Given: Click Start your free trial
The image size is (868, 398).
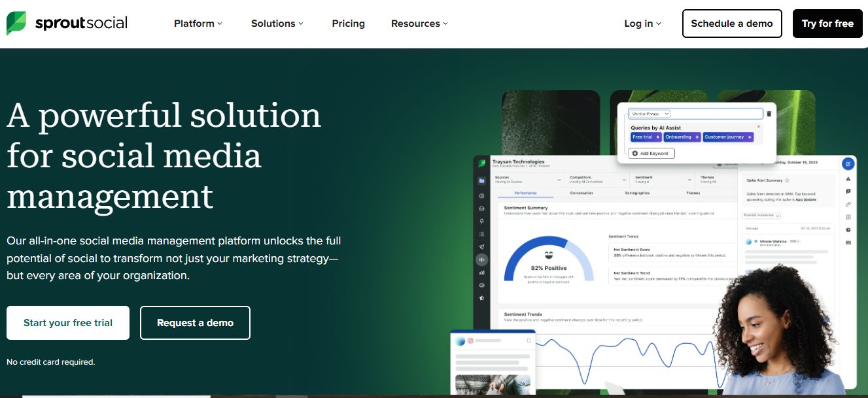Looking at the screenshot, I should click(68, 323).
